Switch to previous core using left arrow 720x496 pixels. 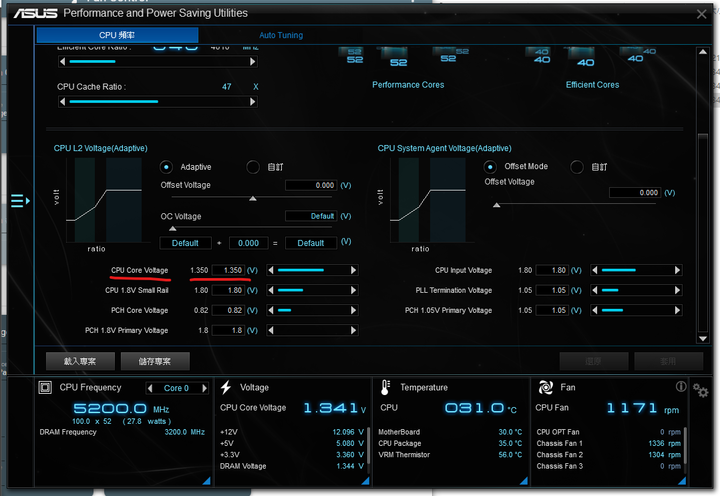point(150,389)
